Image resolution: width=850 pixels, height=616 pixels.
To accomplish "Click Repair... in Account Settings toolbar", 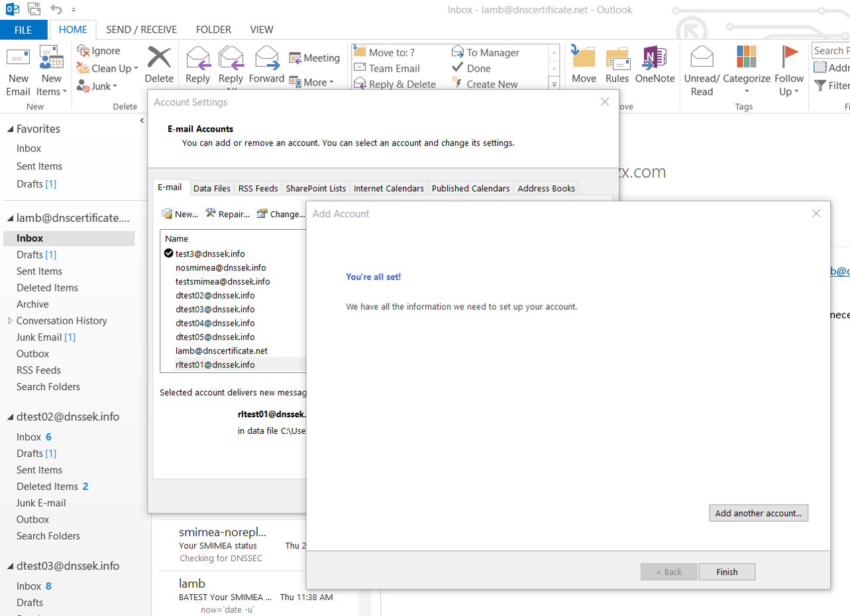I will pos(227,214).
